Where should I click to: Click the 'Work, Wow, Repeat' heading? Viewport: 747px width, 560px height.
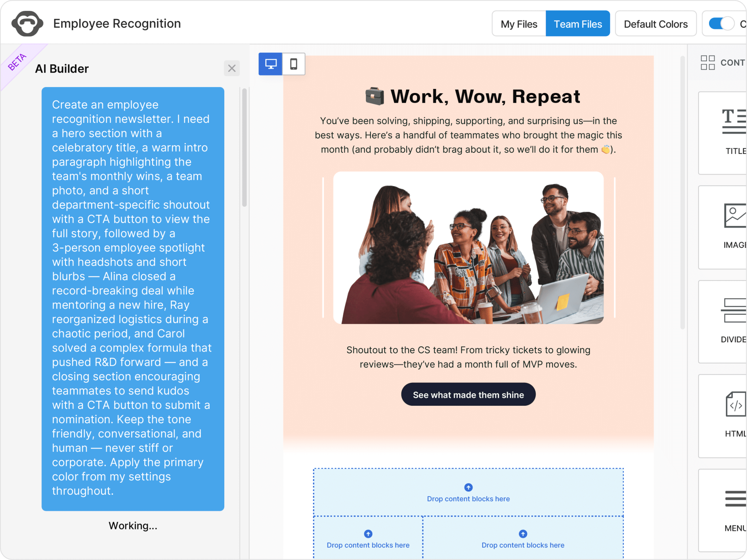pos(484,97)
